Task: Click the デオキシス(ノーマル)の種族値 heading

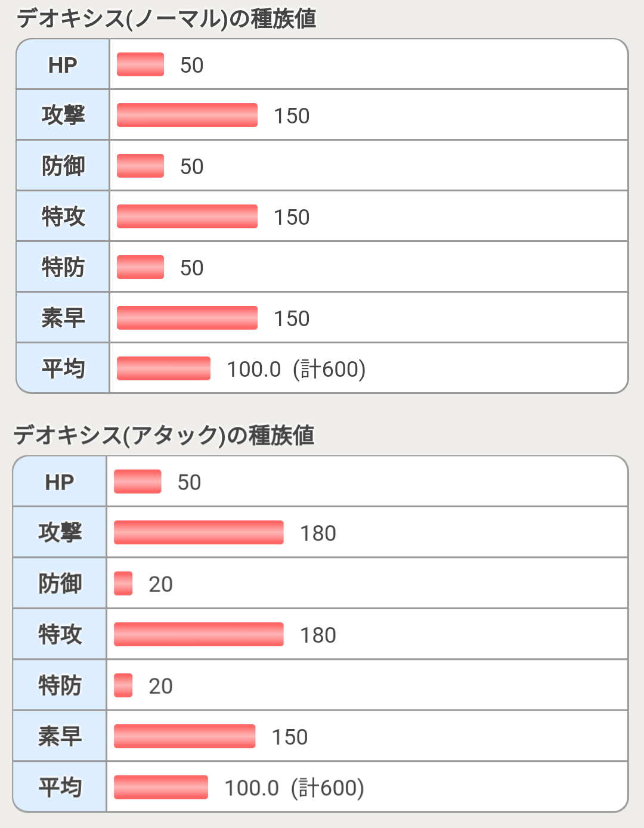Action: click(166, 19)
